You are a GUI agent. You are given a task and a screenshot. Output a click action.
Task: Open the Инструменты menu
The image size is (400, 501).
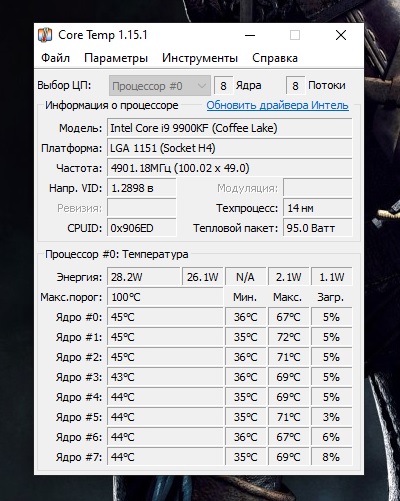(200, 58)
